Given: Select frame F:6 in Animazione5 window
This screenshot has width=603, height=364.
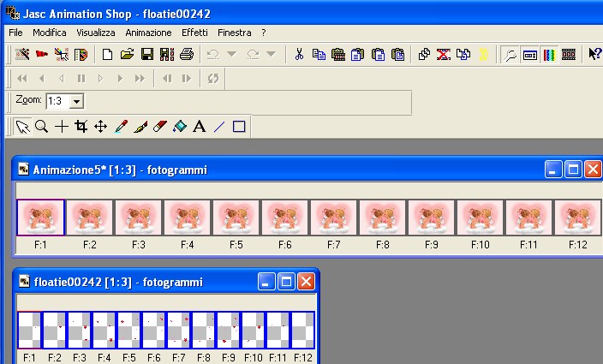Looking at the screenshot, I should 284,218.
